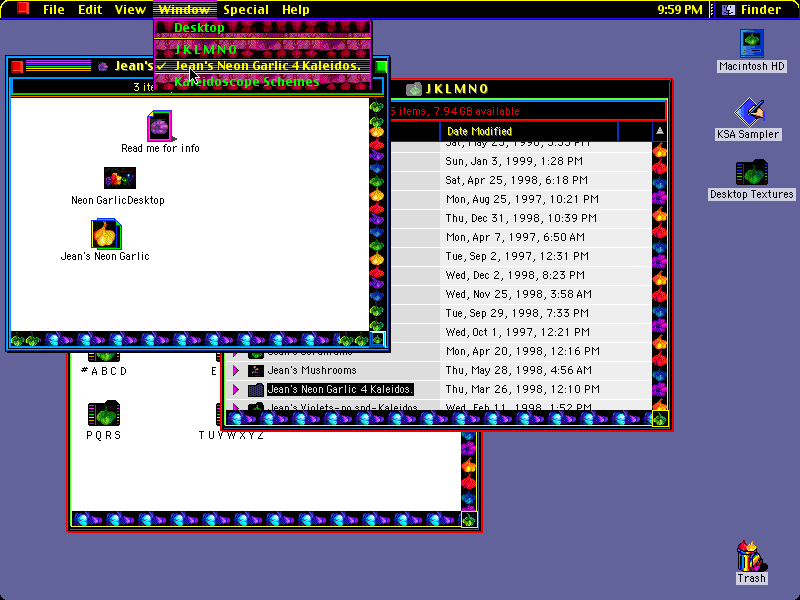Click the horizontal scrollbar of the rearmost folder window
This screenshot has height=600, width=800.
point(266,519)
